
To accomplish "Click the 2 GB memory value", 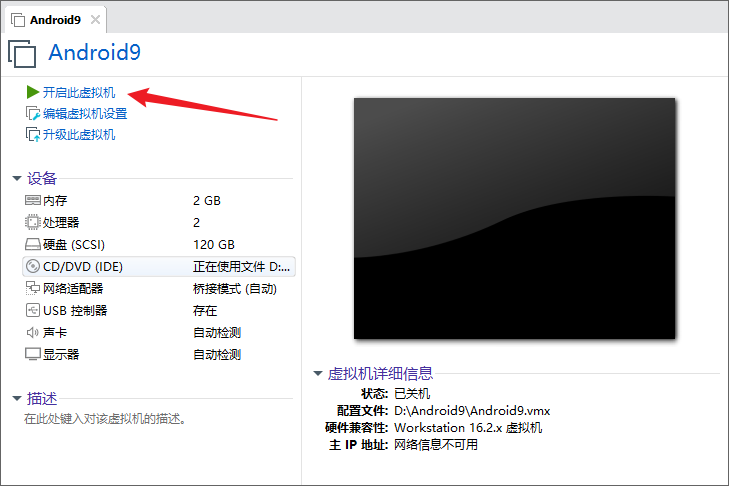I will coord(207,200).
